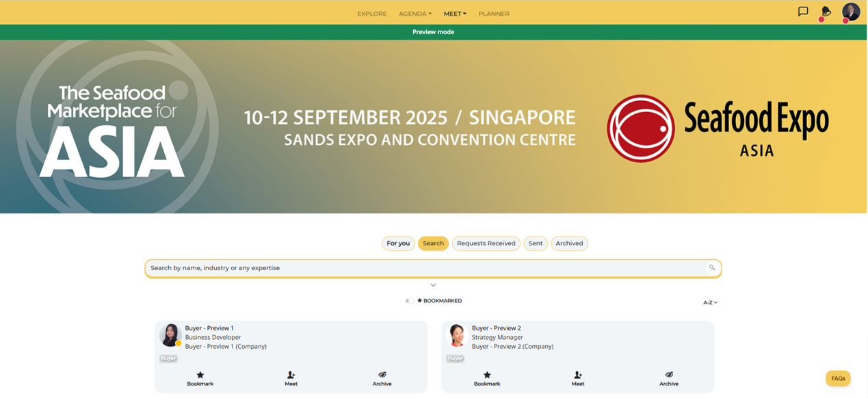
Task: Toggle the Bookmarked filter switch
Action: pos(409,301)
